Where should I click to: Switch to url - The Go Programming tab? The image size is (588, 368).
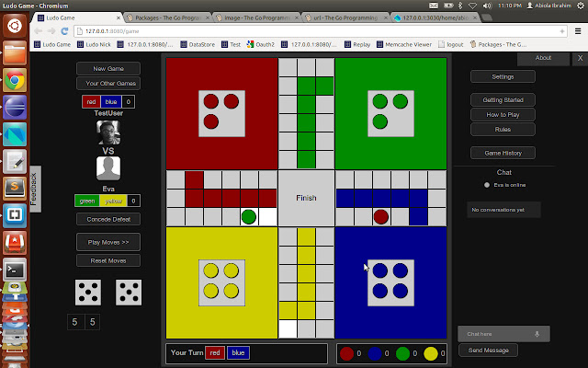pos(345,17)
